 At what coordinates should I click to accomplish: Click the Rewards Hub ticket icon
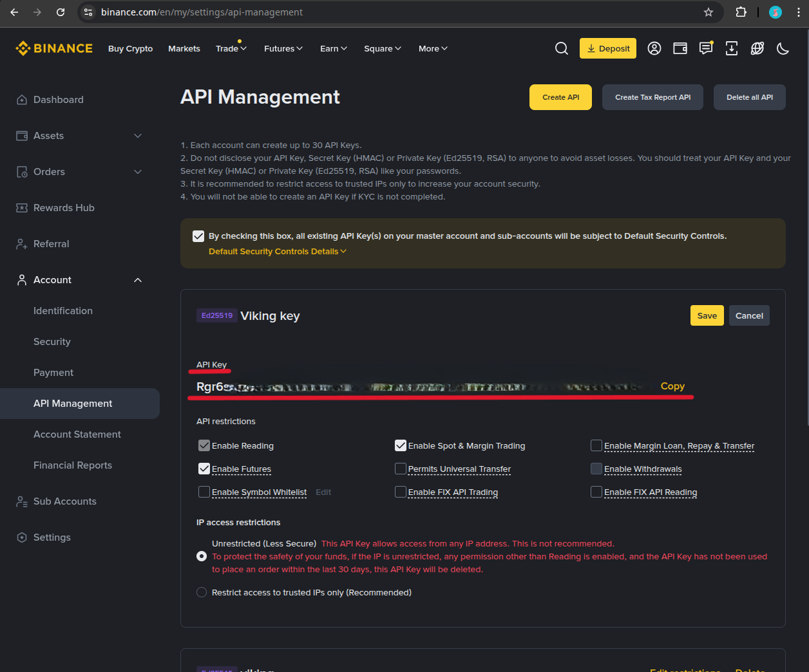click(22, 208)
